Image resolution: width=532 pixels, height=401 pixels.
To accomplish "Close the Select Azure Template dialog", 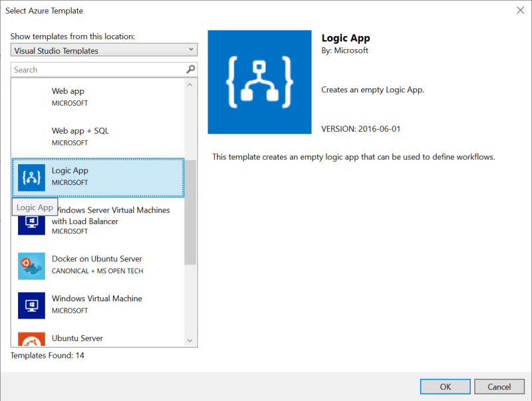I will (x=521, y=10).
